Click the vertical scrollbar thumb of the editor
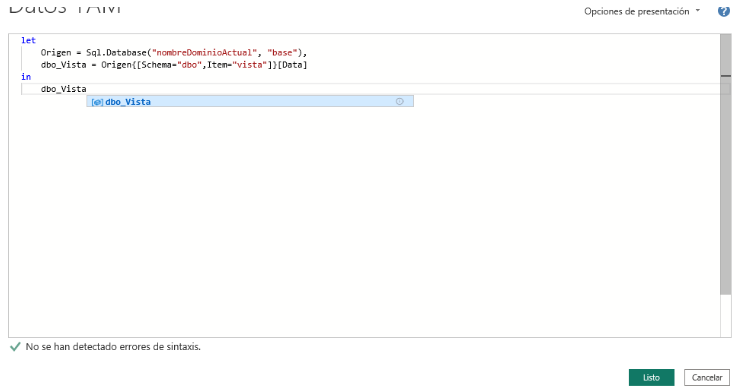 click(725, 164)
